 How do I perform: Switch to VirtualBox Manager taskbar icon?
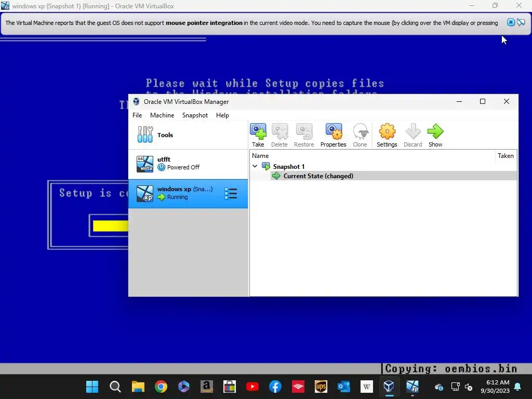point(389,387)
